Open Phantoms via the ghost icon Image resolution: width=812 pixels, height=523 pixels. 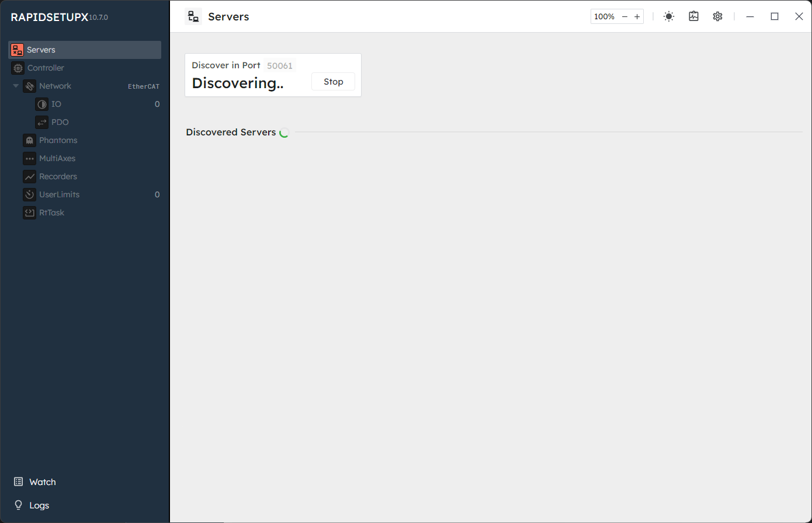(30, 141)
